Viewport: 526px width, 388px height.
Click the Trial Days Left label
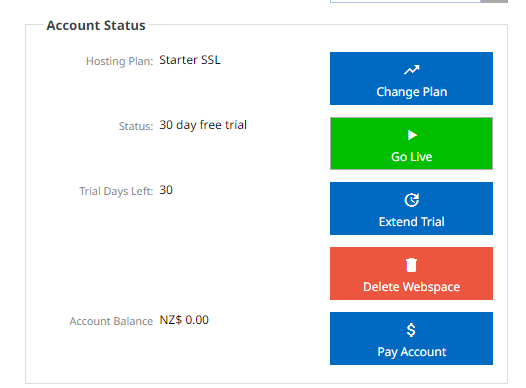[116, 191]
